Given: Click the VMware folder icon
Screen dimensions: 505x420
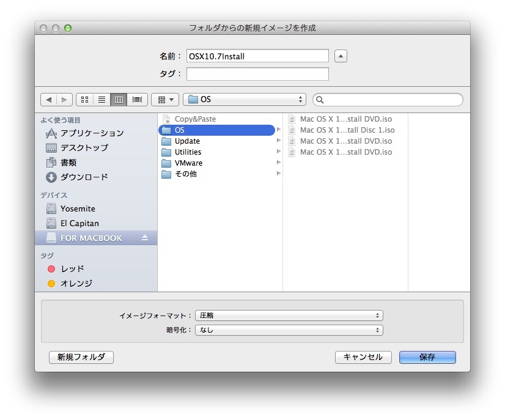Looking at the screenshot, I should click(x=166, y=163).
